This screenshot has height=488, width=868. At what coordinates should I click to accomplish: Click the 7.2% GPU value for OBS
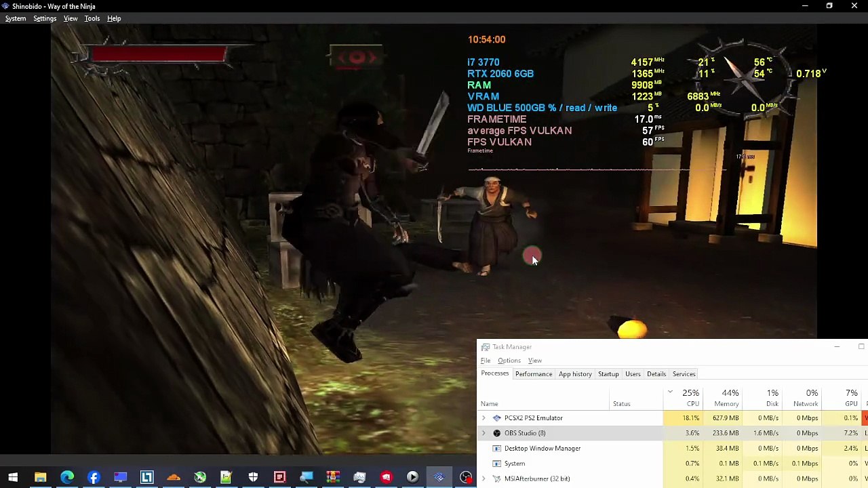pyautogui.click(x=851, y=433)
